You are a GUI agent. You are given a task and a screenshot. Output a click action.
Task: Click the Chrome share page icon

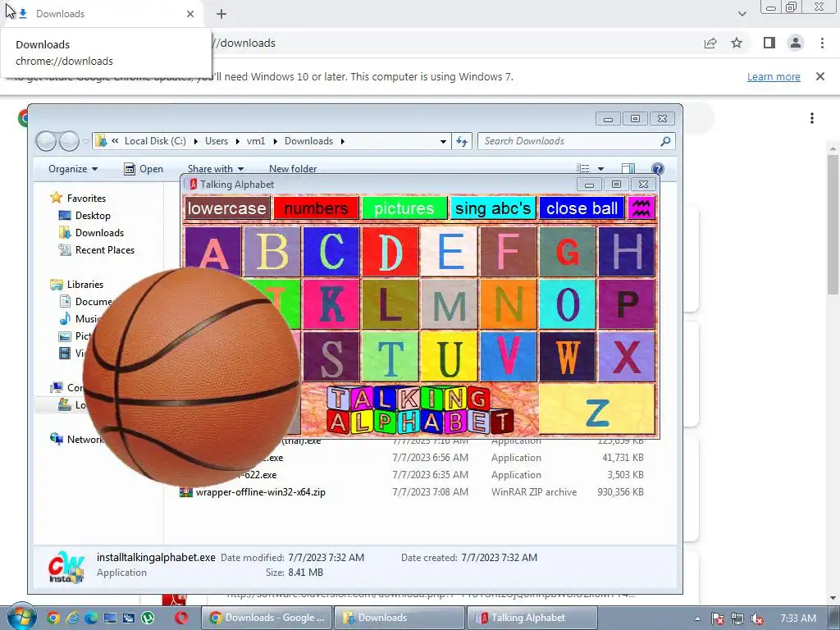(x=710, y=43)
